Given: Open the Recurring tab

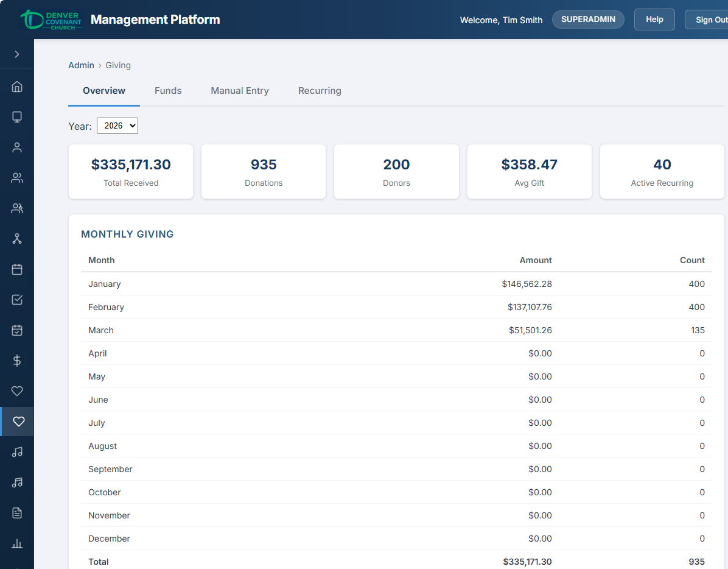Looking at the screenshot, I should pos(320,90).
